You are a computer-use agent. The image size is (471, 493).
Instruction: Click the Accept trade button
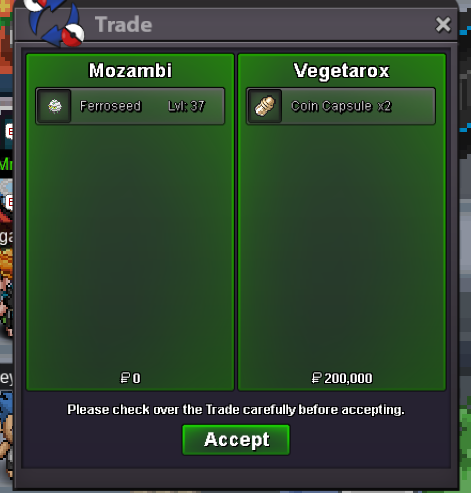tap(236, 440)
